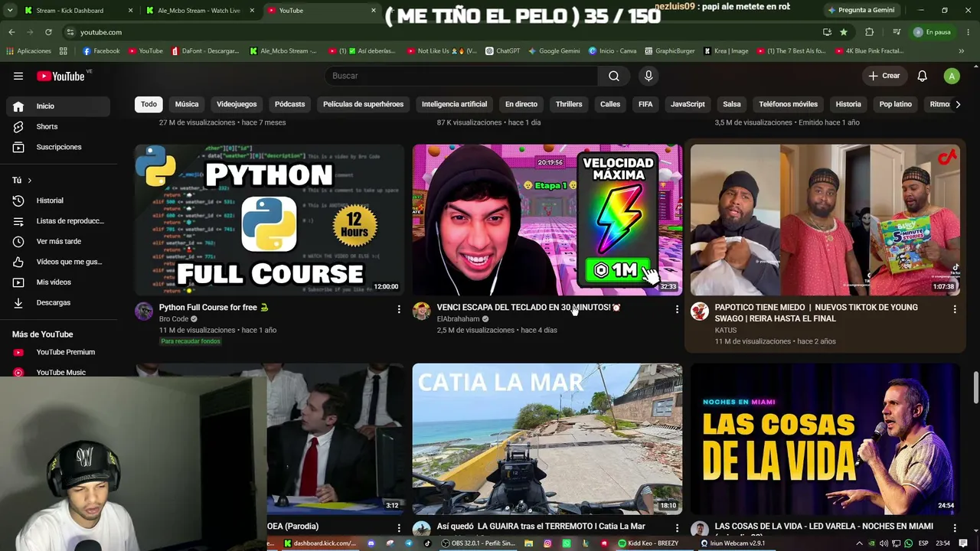Start voice search with the microphone
The height and width of the screenshot is (551, 980).
click(x=648, y=76)
